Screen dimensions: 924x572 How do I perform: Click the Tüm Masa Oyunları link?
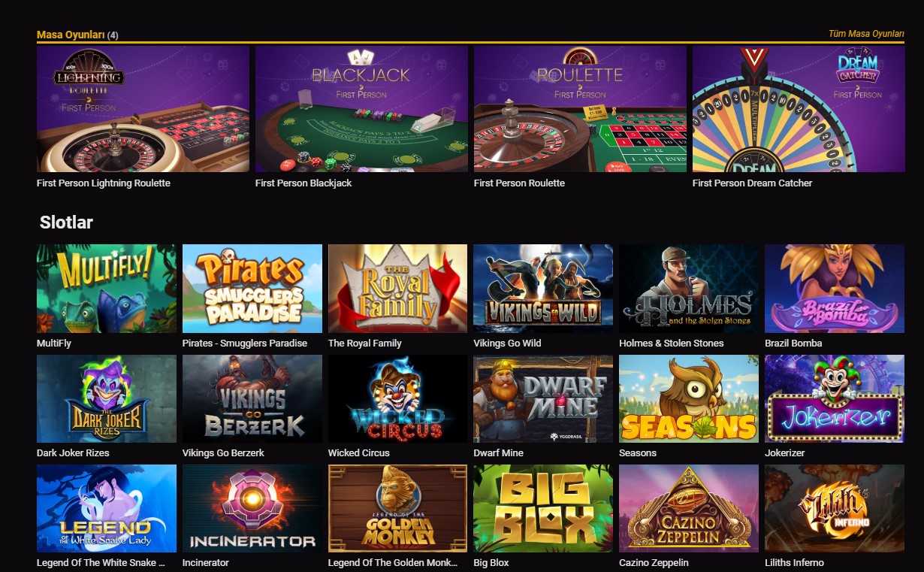point(865,34)
